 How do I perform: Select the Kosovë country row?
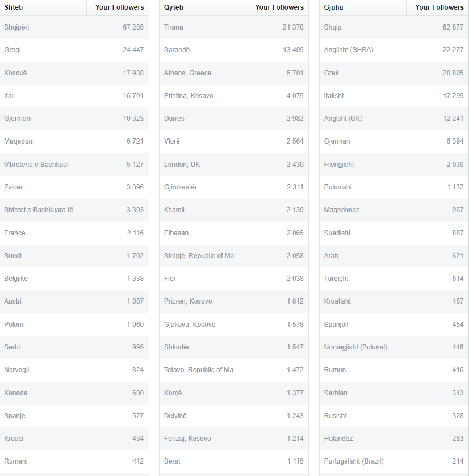[74, 73]
